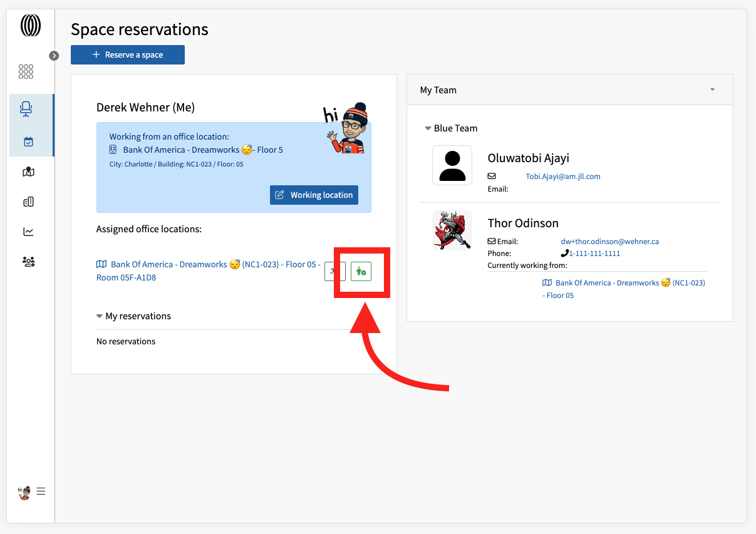Open the people group sidebar icon

(28, 262)
